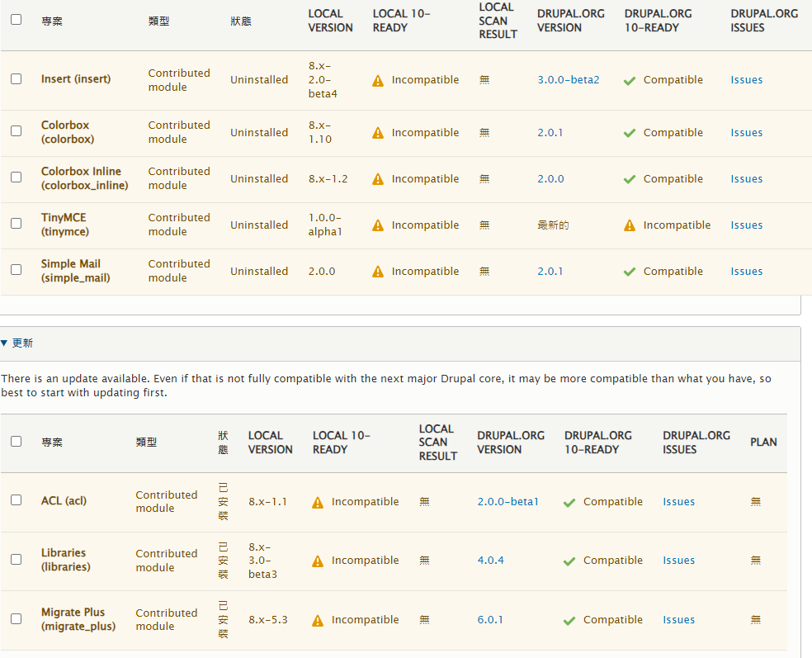The width and height of the screenshot is (812, 658).
Task: Select the TinyMCE (tinymce) checkbox
Action: tap(17, 224)
